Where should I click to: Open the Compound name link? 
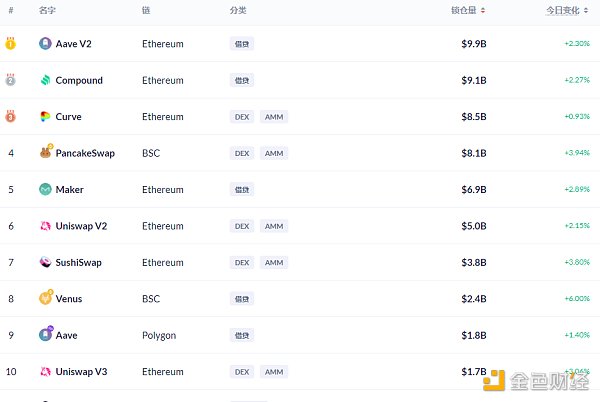point(79,80)
